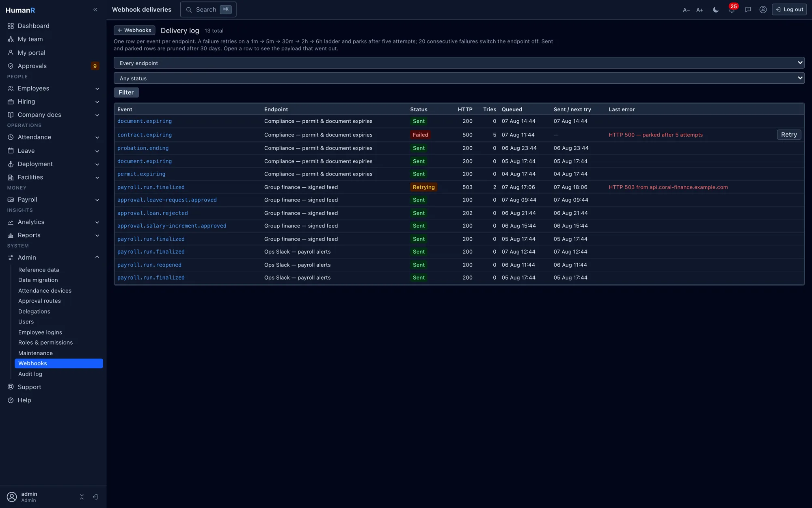This screenshot has width=812, height=508.
Task: Expand the user menu chevron beside admin
Action: point(82,497)
